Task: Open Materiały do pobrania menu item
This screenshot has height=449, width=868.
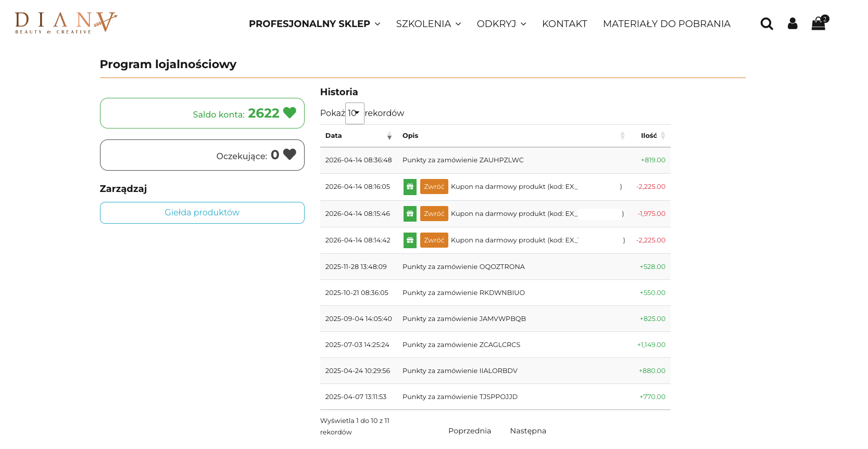Action: [x=666, y=24]
